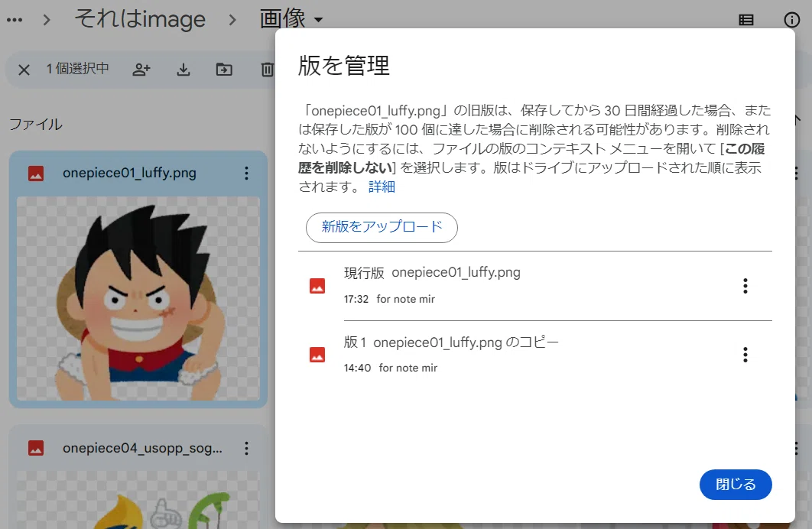Go to それはimage breadcrumb folder
Viewport: 812px width, 529px height.
click(140, 20)
